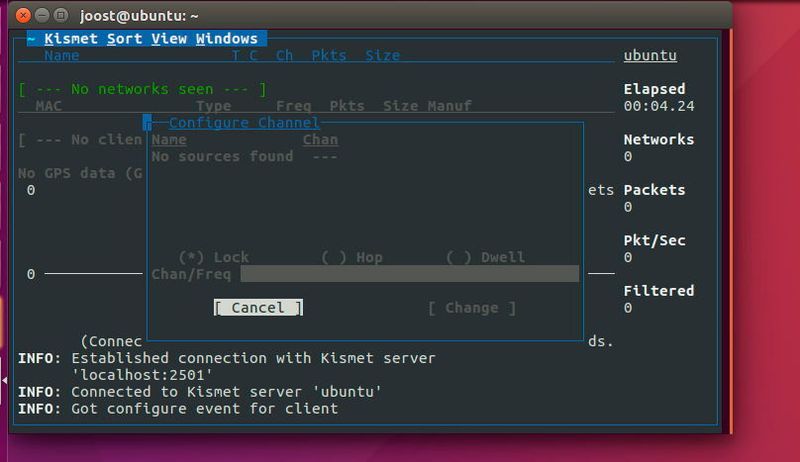Viewport: 800px width, 462px height.
Task: Click the 'No networks seen' message
Action: click(x=142, y=89)
